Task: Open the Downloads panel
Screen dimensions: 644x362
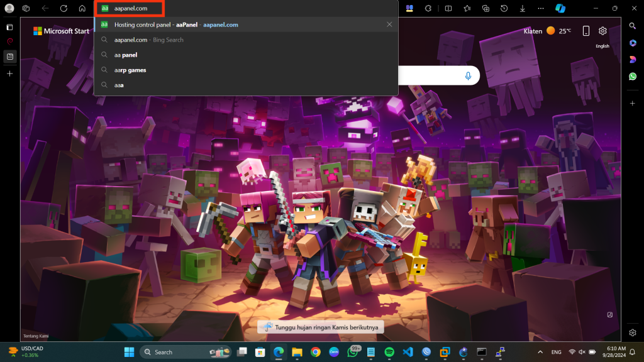Action: click(523, 8)
